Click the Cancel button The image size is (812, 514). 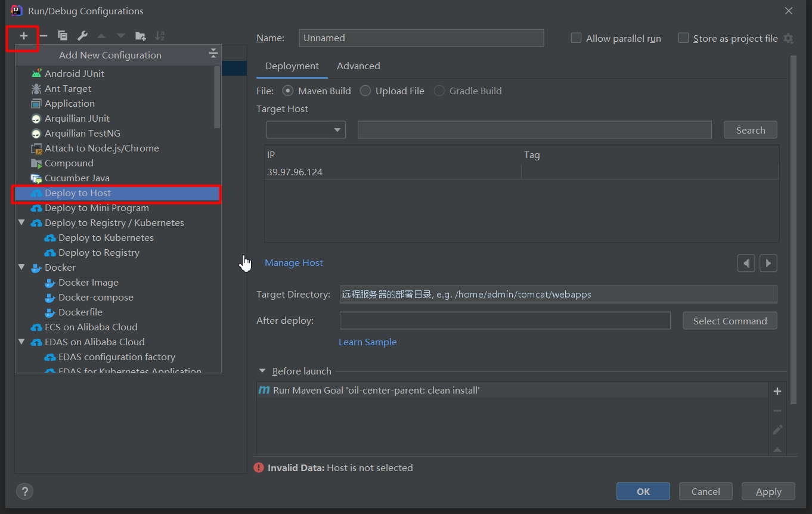706,491
